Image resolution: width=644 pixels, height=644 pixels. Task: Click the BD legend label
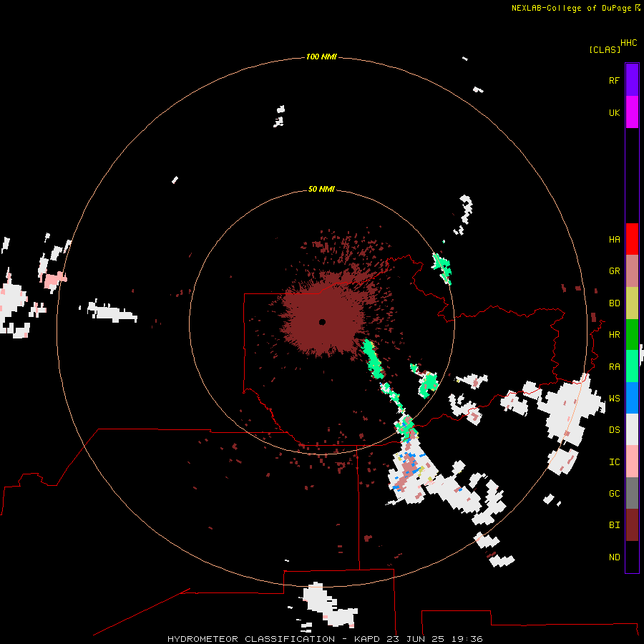click(614, 303)
